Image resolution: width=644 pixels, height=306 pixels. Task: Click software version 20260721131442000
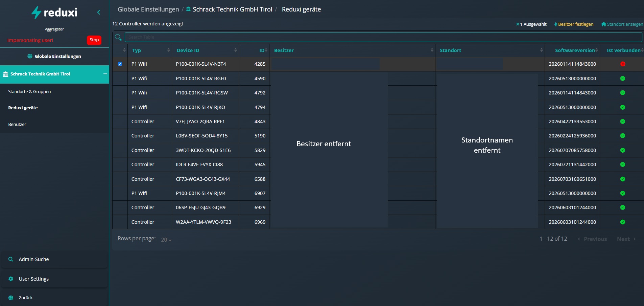(572, 165)
